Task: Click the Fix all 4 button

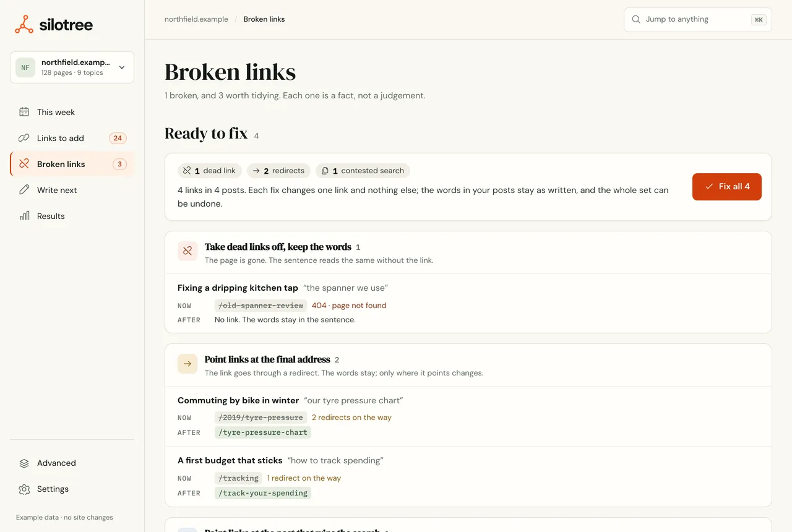Action: [x=727, y=186]
